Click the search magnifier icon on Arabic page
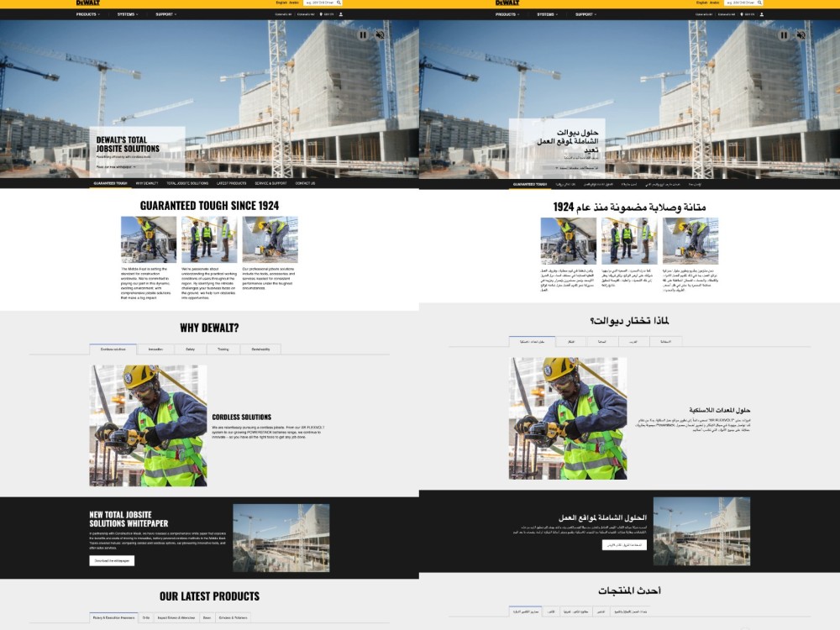 pyautogui.click(x=759, y=3)
